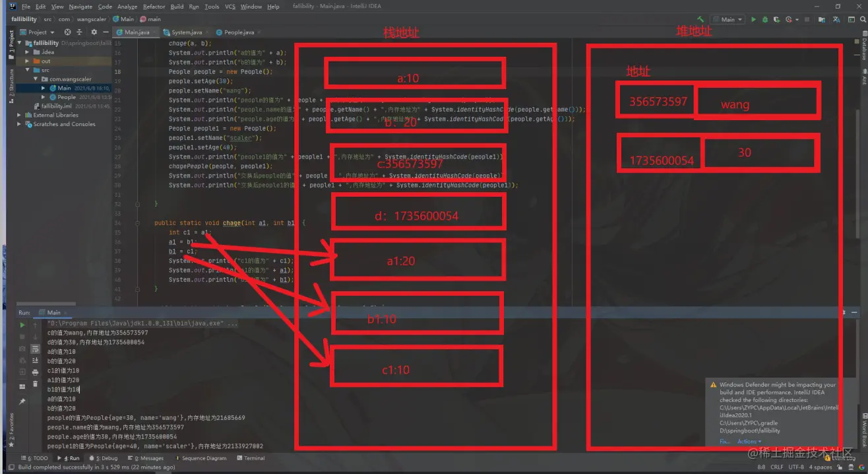Click scroll to end console icon

(x=35, y=360)
